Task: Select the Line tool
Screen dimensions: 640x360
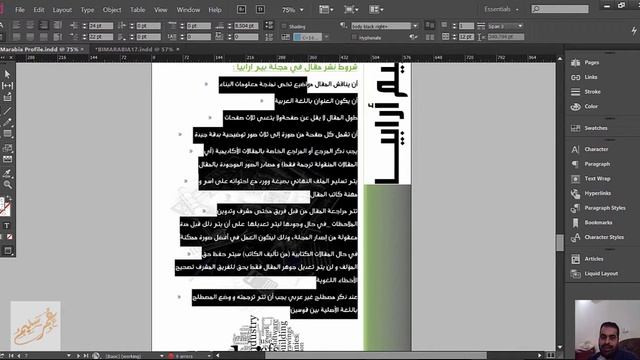Action: point(7,111)
